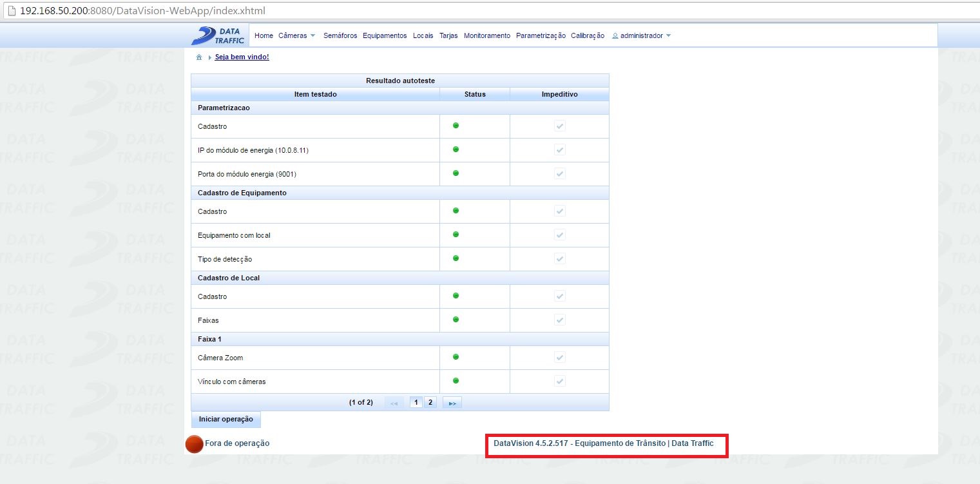Click the Iniciar operação button
980x484 pixels.
(x=226, y=420)
